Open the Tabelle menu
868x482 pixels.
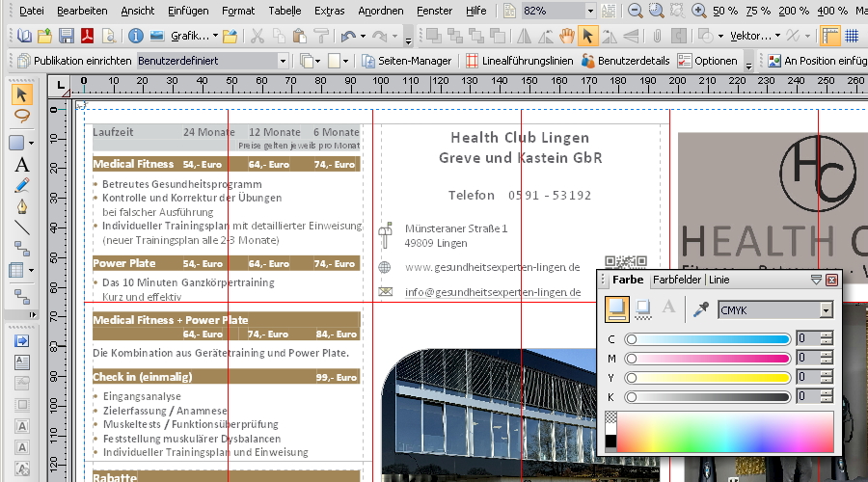pyautogui.click(x=285, y=11)
